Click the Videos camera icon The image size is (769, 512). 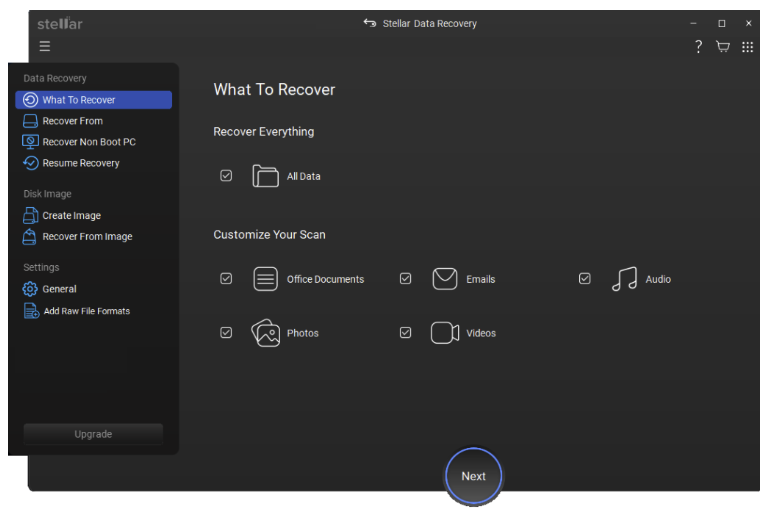click(x=445, y=333)
